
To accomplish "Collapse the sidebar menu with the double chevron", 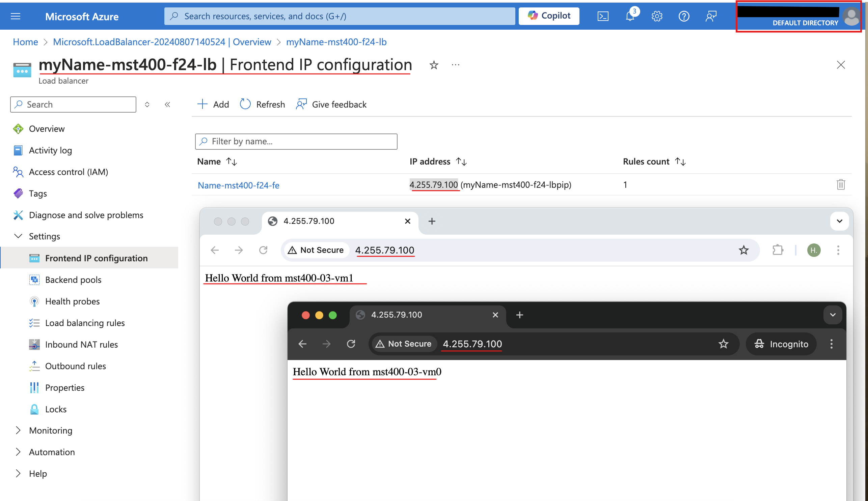I will click(x=167, y=105).
